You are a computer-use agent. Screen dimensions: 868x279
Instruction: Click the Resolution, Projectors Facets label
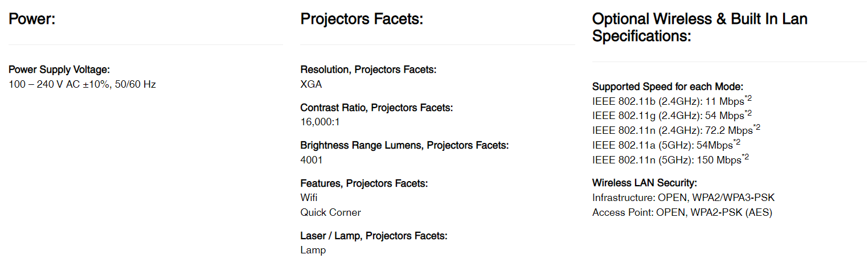(368, 69)
